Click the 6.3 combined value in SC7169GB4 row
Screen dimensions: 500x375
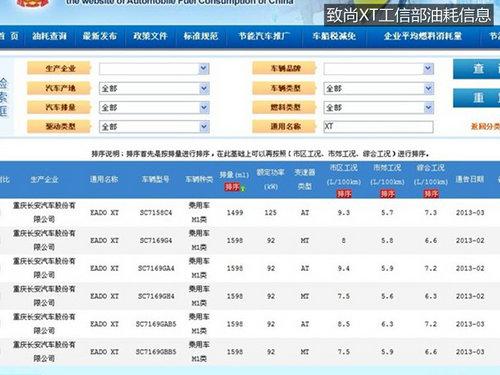(x=431, y=296)
